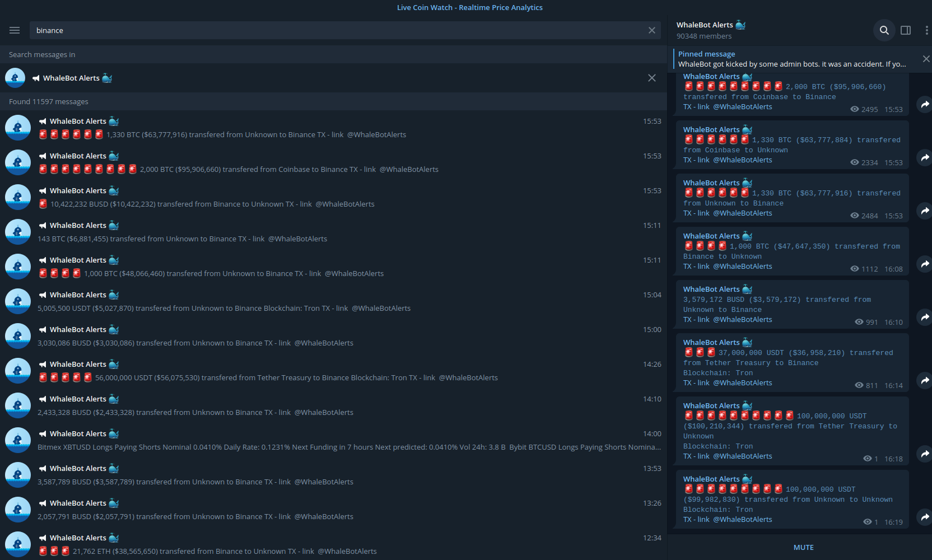Viewport: 932px width, 560px height.
Task: Open search result 2,057,791 BUSD
Action: [333, 510]
